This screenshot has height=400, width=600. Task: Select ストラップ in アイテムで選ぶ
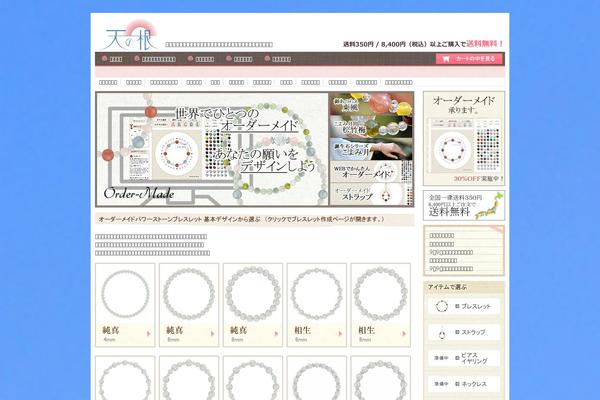464,332
